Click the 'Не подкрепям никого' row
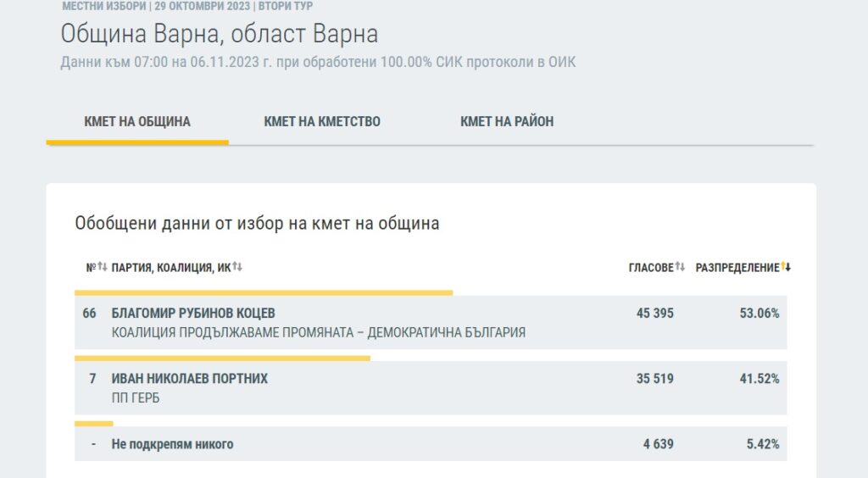 pyautogui.click(x=431, y=444)
